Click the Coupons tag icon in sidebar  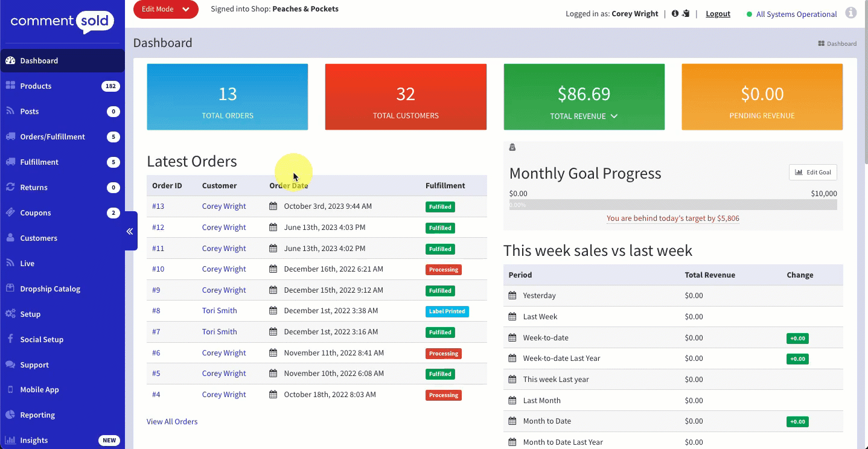click(10, 212)
